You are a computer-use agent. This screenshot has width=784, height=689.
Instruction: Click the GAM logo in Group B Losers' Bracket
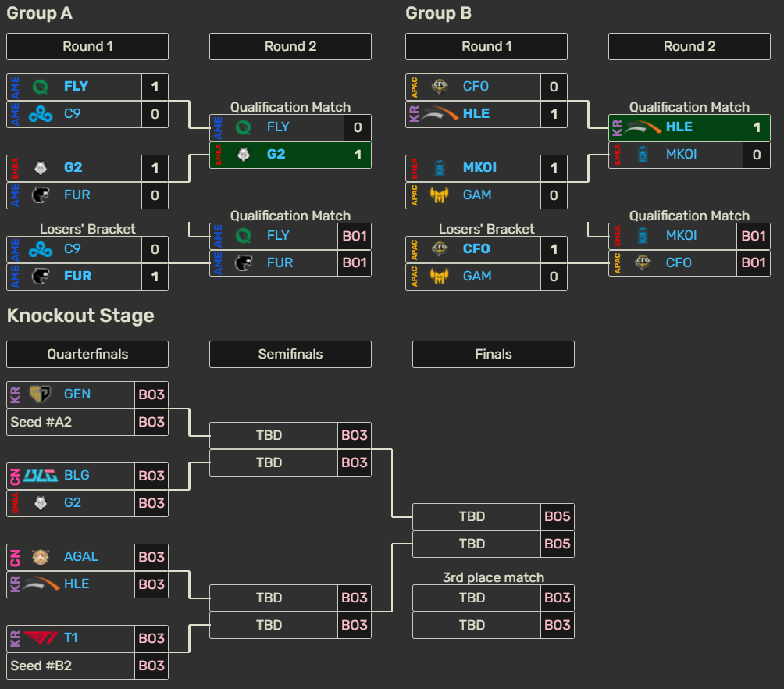(440, 277)
